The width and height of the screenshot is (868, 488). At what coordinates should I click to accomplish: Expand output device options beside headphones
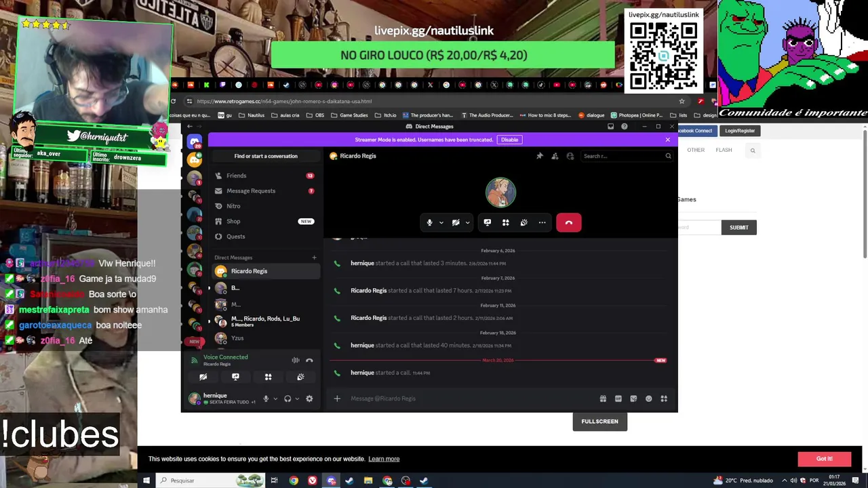[297, 399]
